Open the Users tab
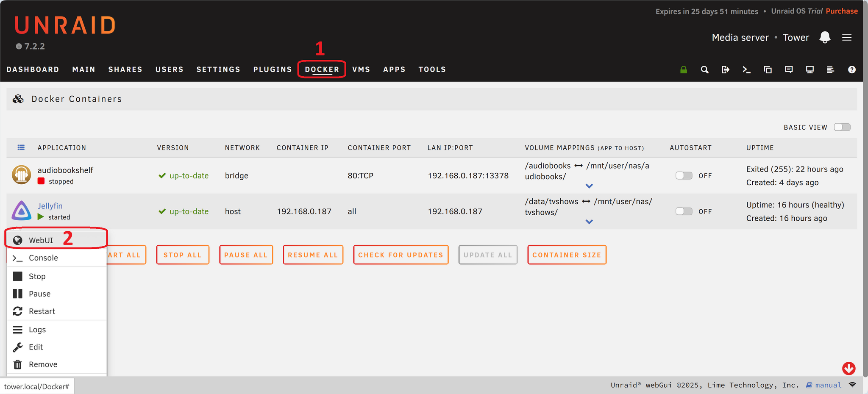The height and width of the screenshot is (394, 868). (x=169, y=69)
